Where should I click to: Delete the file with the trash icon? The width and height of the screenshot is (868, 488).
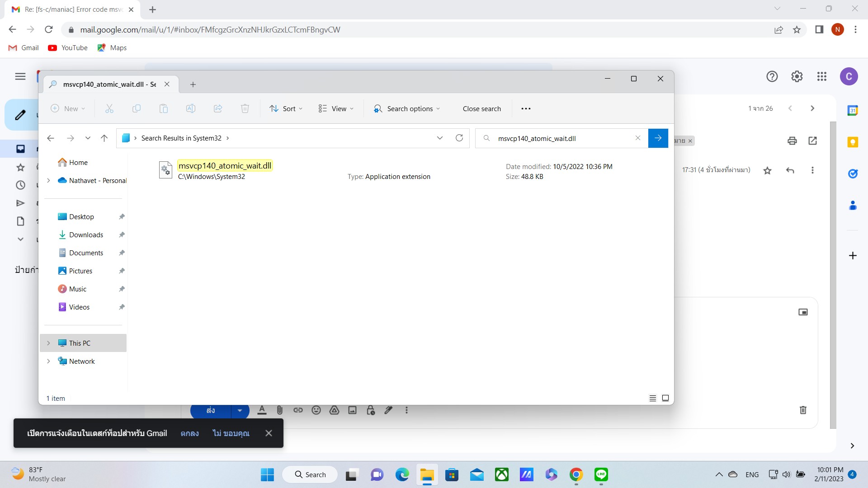tap(245, 108)
